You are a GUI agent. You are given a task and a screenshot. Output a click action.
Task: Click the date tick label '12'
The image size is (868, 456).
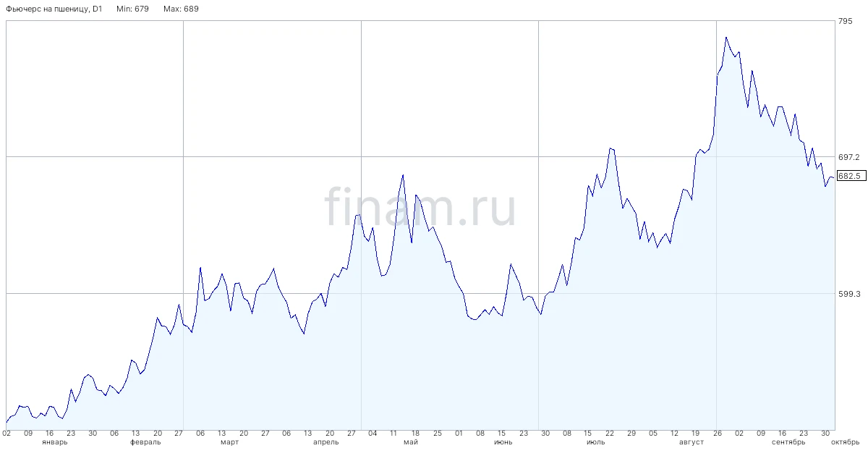point(674,434)
